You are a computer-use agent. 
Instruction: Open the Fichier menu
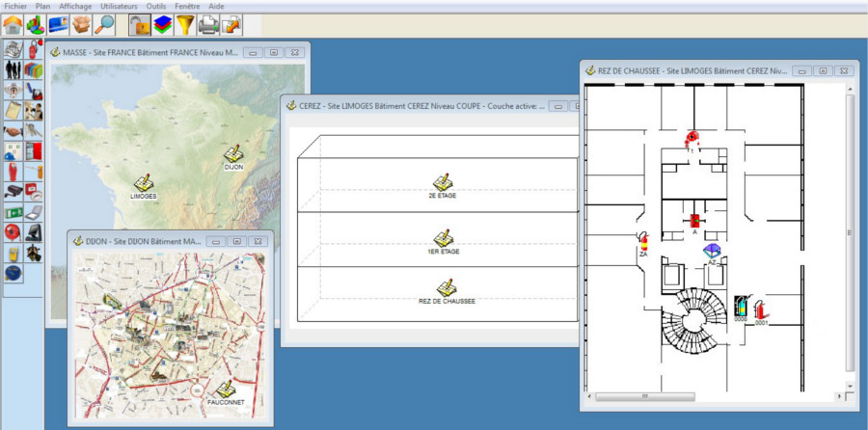pyautogui.click(x=14, y=5)
